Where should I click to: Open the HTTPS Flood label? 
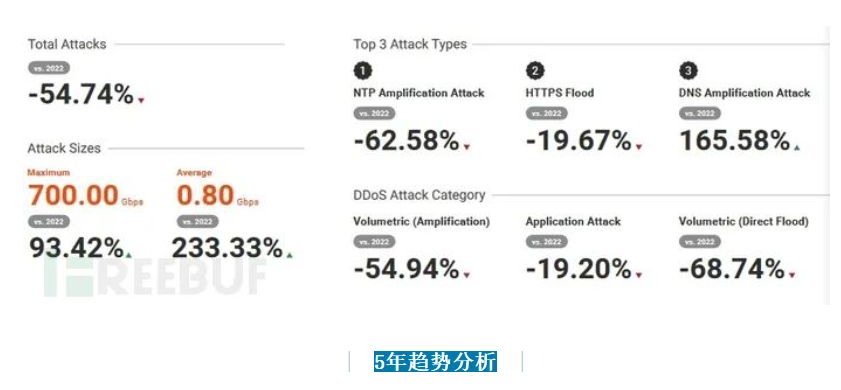pos(559,93)
